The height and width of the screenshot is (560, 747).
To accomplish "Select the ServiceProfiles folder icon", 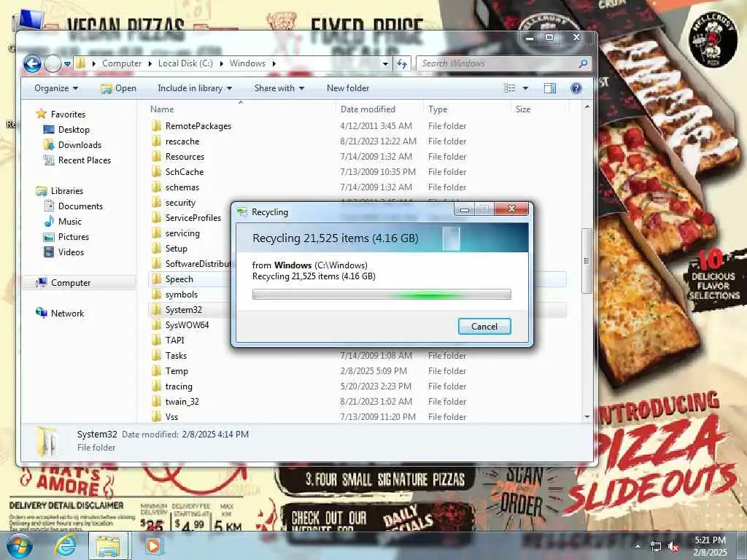I will point(156,217).
